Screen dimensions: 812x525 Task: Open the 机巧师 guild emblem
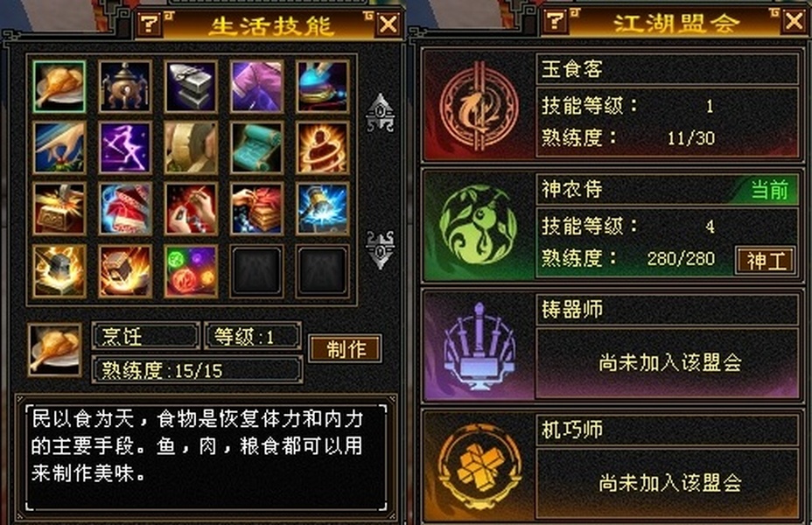pos(479,467)
